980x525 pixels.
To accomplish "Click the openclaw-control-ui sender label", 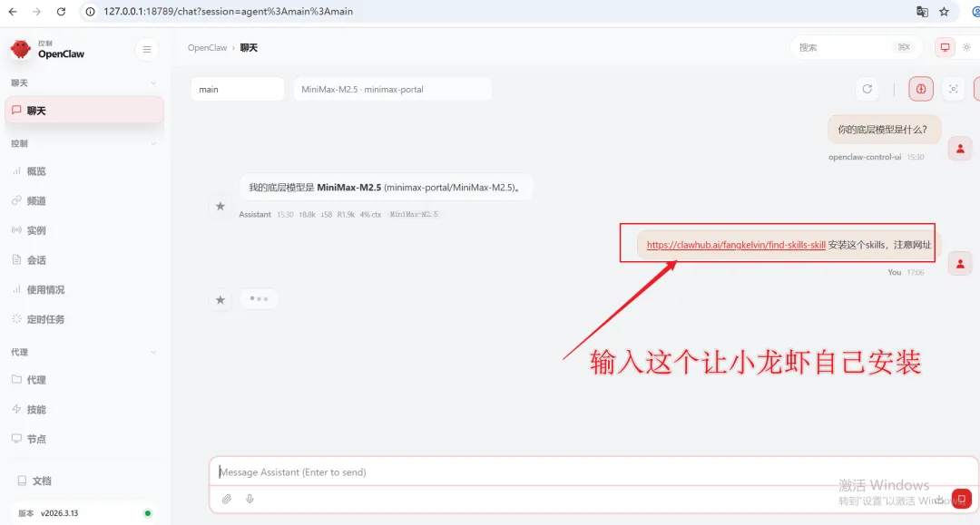I will (865, 157).
